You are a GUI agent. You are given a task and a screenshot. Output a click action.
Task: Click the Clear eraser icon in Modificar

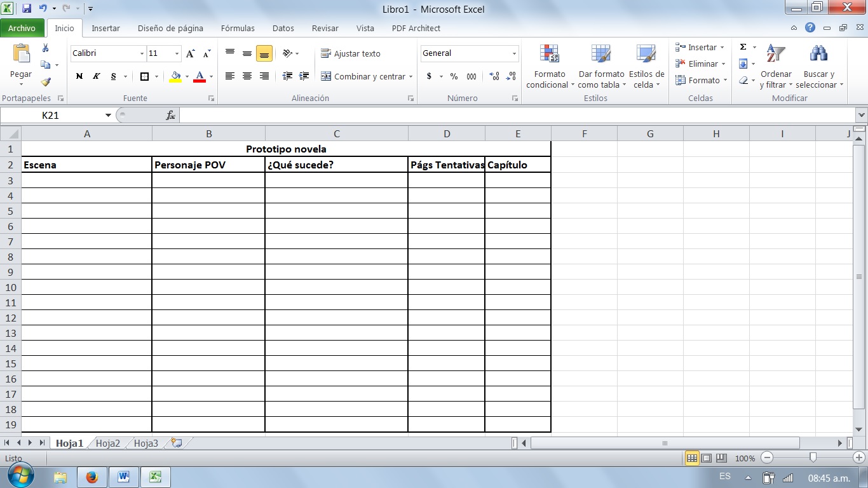[x=743, y=80]
